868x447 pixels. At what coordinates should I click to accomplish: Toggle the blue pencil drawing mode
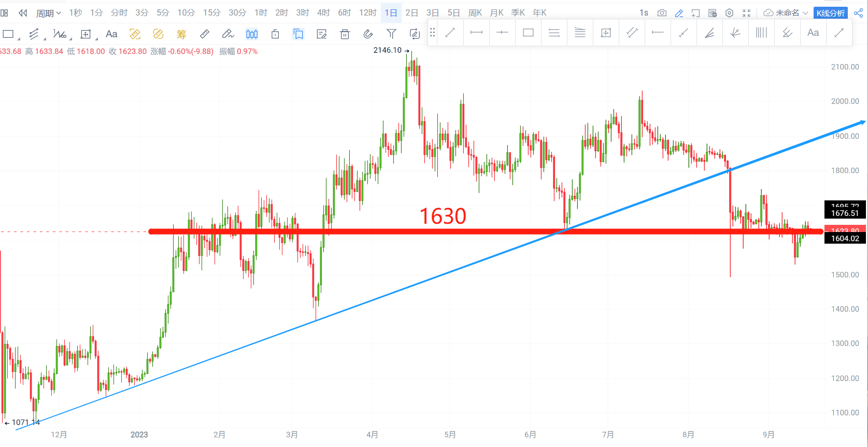(679, 13)
